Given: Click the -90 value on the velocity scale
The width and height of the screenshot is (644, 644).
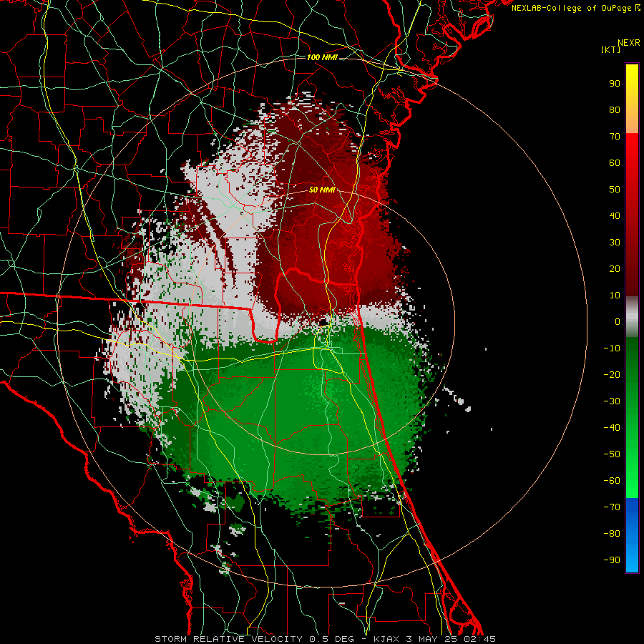Looking at the screenshot, I should point(612,560).
